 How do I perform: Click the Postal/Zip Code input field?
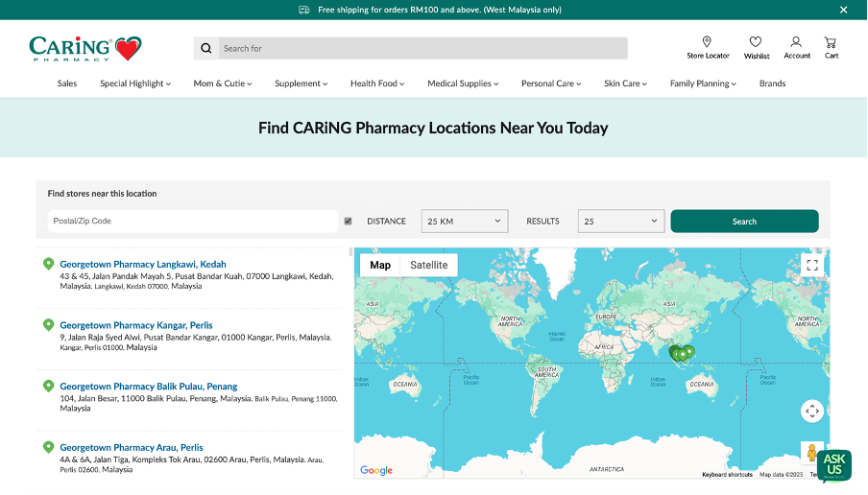(193, 222)
